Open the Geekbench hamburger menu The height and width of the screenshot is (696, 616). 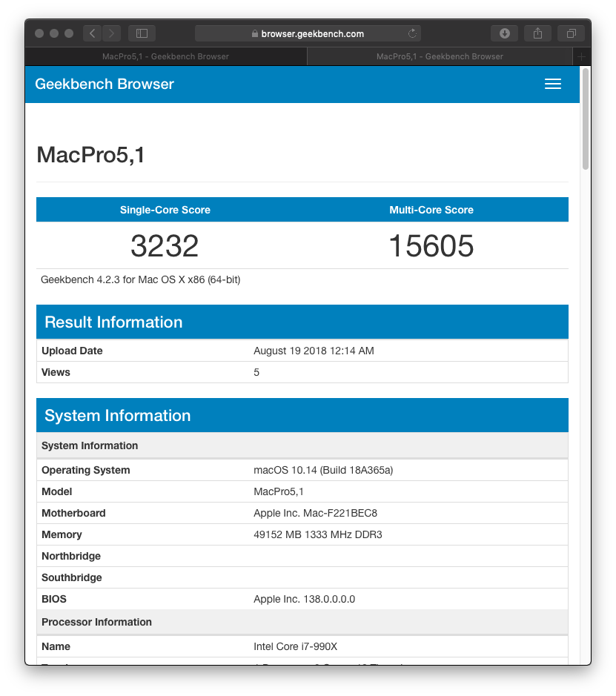[x=553, y=84]
